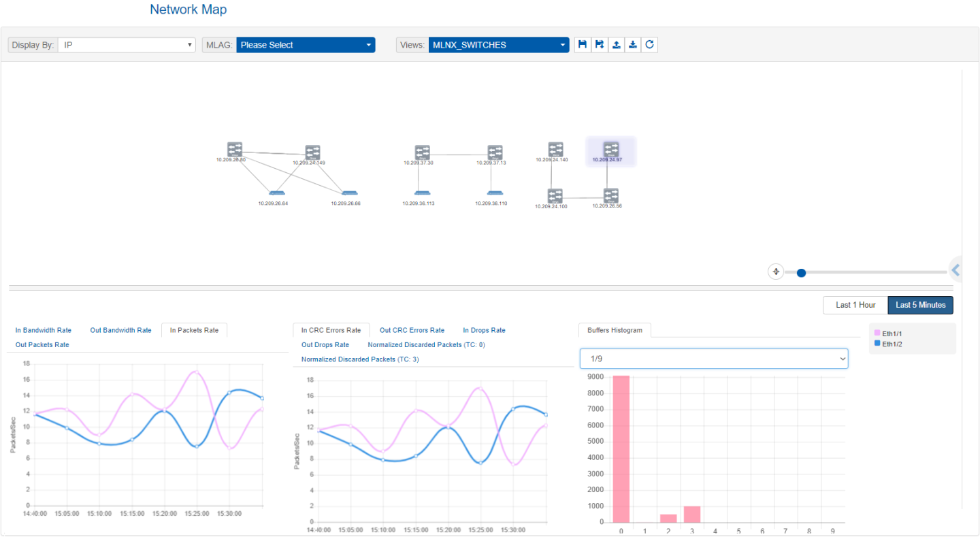Click the upload/export view icon
This screenshot has width=980, height=537.
click(x=616, y=45)
